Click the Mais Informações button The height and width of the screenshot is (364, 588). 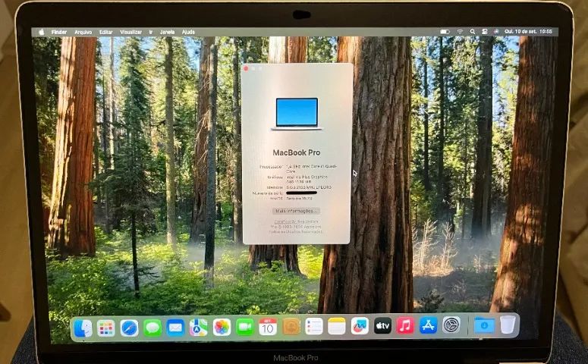[x=296, y=211]
